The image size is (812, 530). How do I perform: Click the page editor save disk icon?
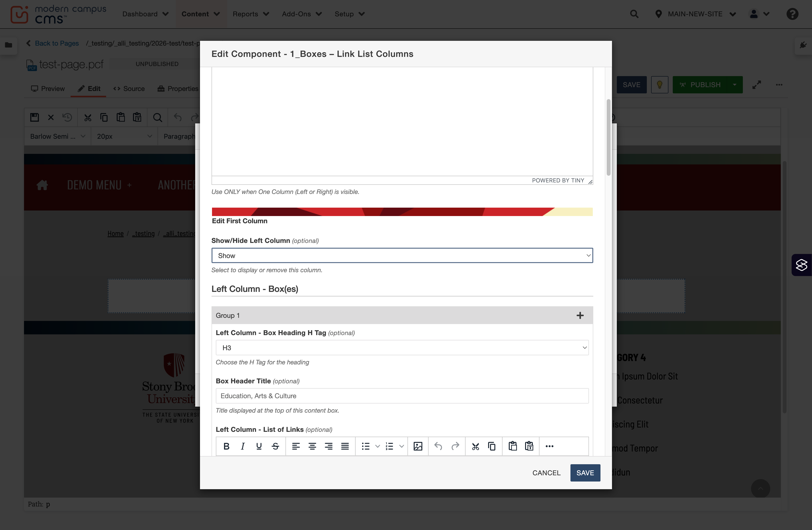click(x=35, y=117)
